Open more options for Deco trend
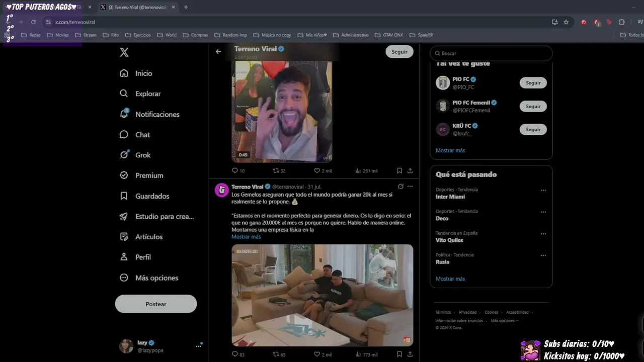Viewport: 644px width, 362px height. pos(543,212)
